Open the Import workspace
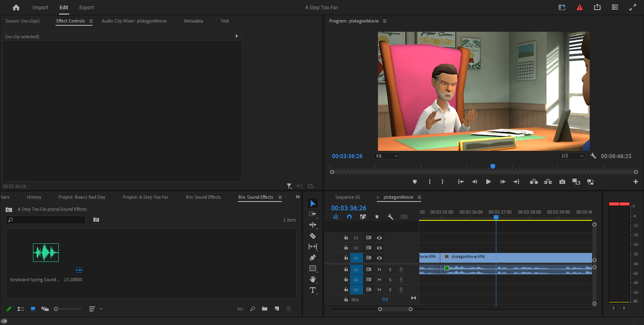 click(x=40, y=8)
